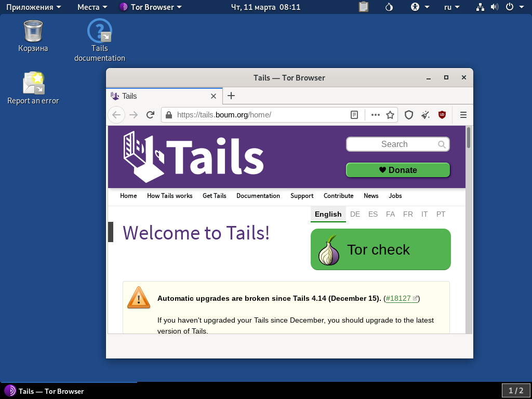Open the Tor Browser app menu in panel
The height and width of the screenshot is (399, 532).
(151, 7)
